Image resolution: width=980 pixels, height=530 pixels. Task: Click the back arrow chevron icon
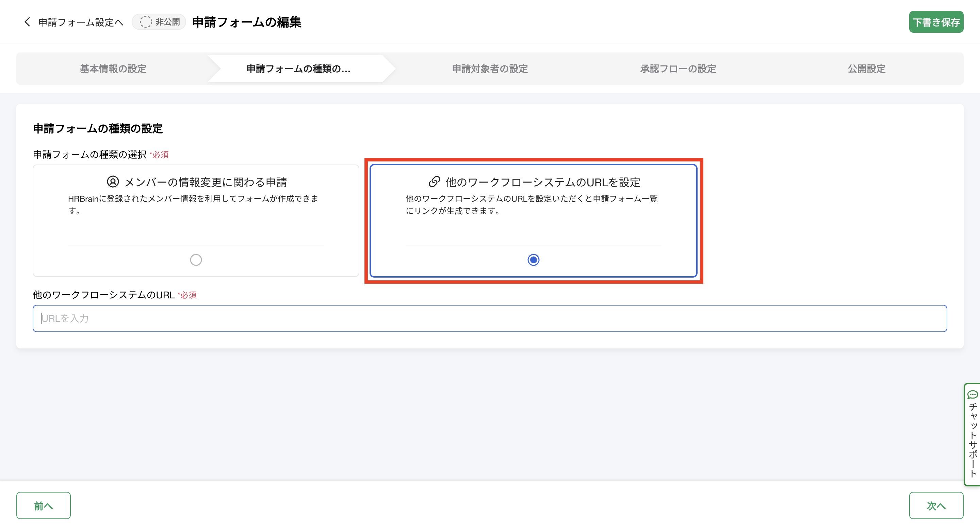coord(27,22)
